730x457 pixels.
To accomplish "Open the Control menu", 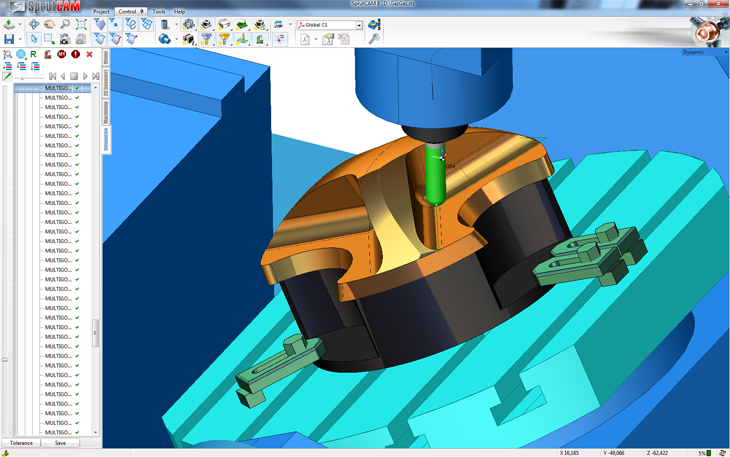I will [x=131, y=12].
